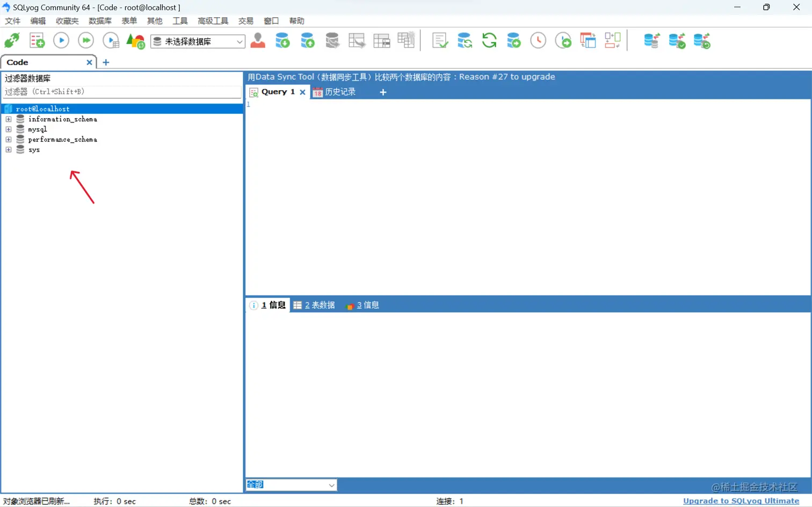Click the gray table form icon
Image resolution: width=812 pixels, height=507 pixels.
coord(382,41)
